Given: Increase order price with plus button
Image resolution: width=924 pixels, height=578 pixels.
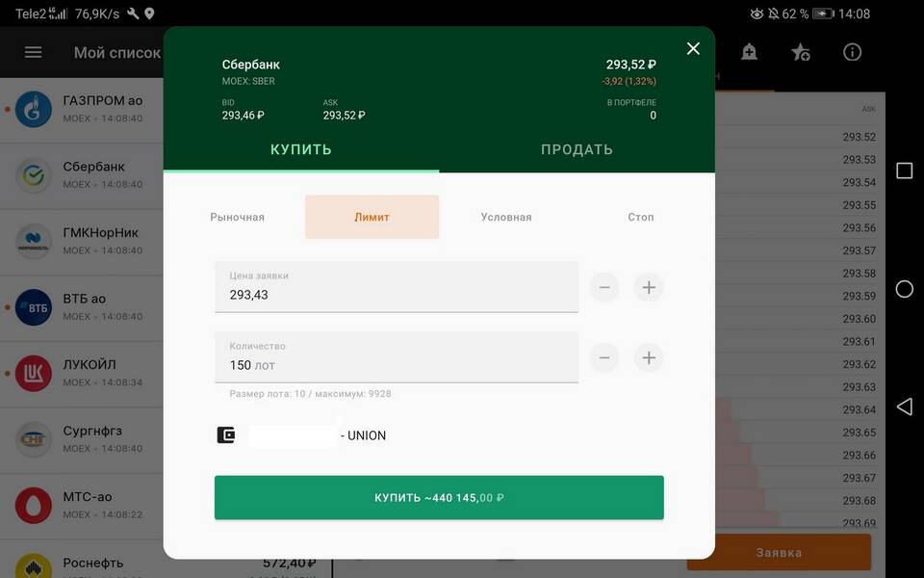Looking at the screenshot, I should pyautogui.click(x=649, y=287).
